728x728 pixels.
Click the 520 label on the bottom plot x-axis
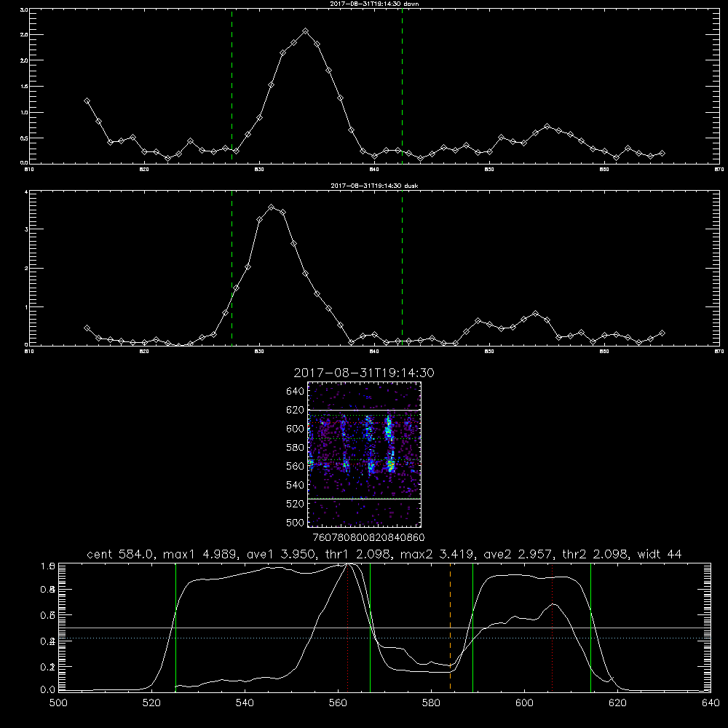(x=151, y=703)
